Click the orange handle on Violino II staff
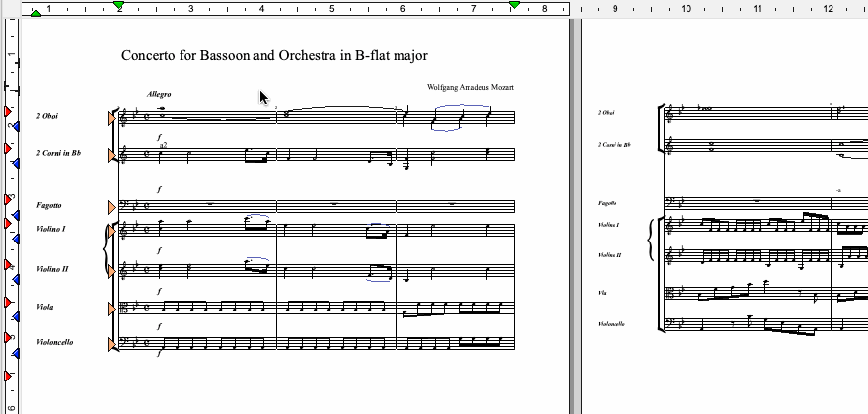Screen dimensions: 868x414 tap(113, 270)
